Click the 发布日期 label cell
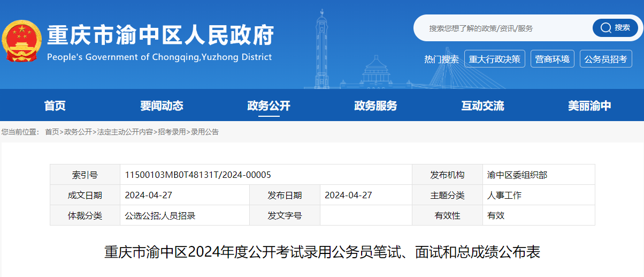Image resolution: width=644 pixels, height=277 pixels. 285,195
